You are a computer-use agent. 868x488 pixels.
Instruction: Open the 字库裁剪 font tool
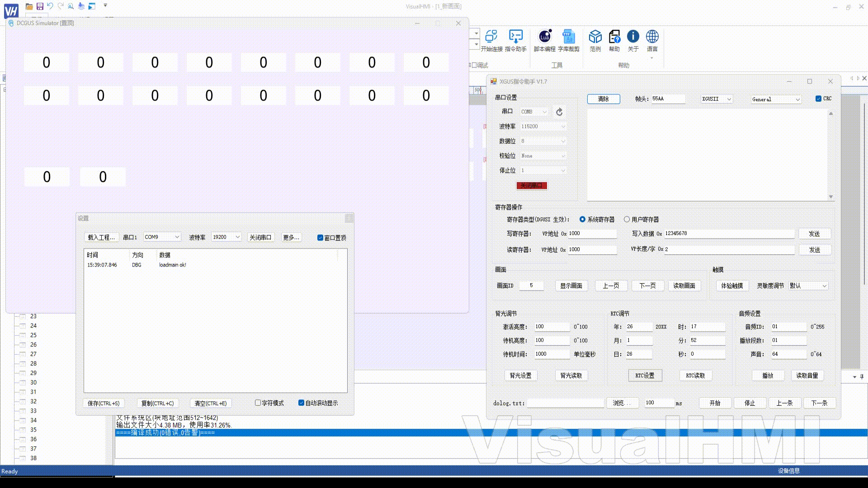(x=568, y=37)
